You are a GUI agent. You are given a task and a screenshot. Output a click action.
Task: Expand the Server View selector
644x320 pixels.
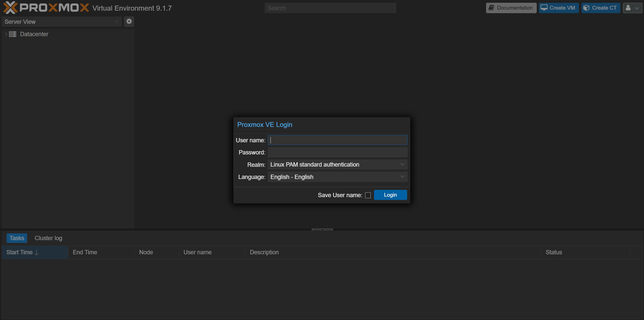click(x=116, y=22)
